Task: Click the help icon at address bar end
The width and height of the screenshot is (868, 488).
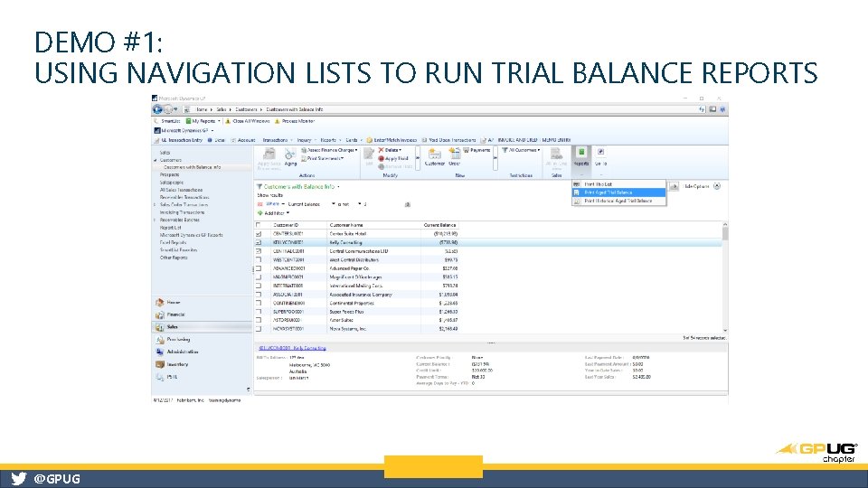Action: pos(722,109)
